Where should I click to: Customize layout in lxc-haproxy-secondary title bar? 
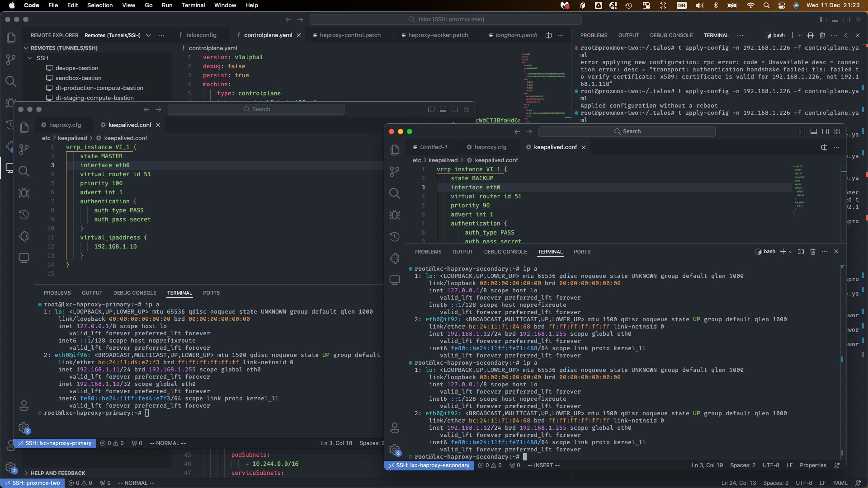(837, 131)
